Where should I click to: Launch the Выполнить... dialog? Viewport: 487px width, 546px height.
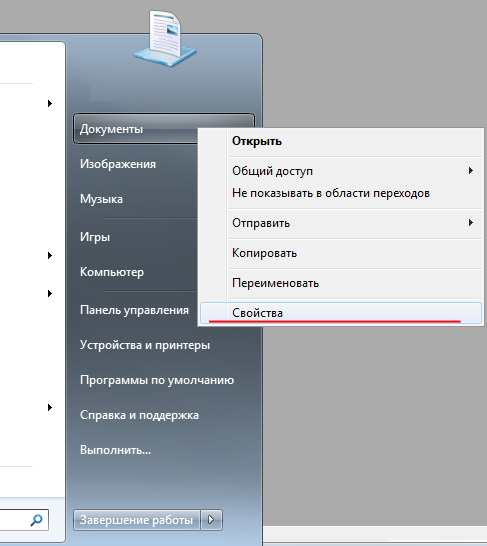pyautogui.click(x=115, y=450)
